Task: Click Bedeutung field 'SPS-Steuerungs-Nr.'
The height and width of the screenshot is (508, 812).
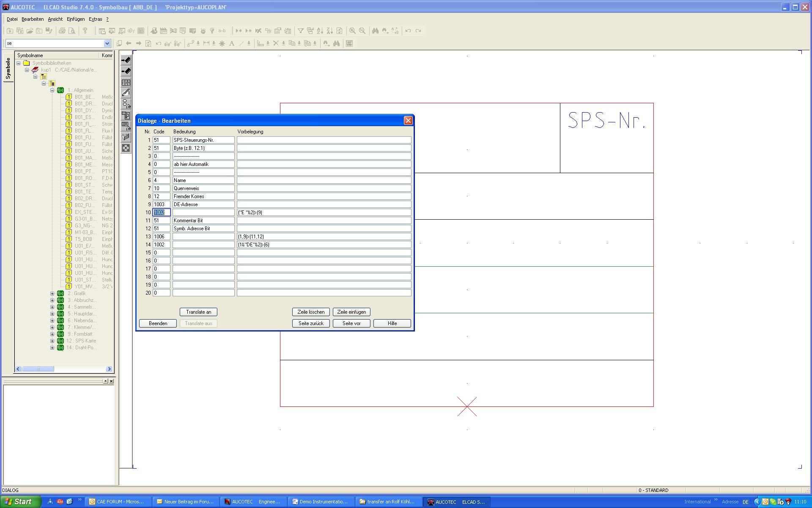Action: click(x=203, y=140)
